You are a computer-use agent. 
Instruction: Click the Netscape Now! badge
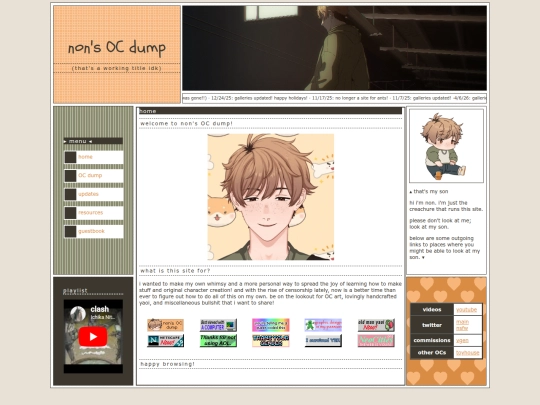coord(165,341)
